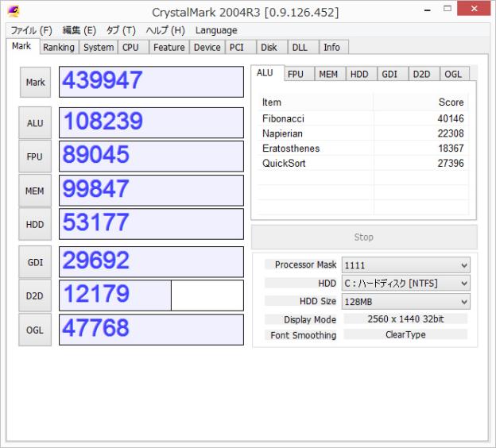Expand the HDD drive selection dropdown
This screenshot has width=496, height=448.
pos(406,283)
